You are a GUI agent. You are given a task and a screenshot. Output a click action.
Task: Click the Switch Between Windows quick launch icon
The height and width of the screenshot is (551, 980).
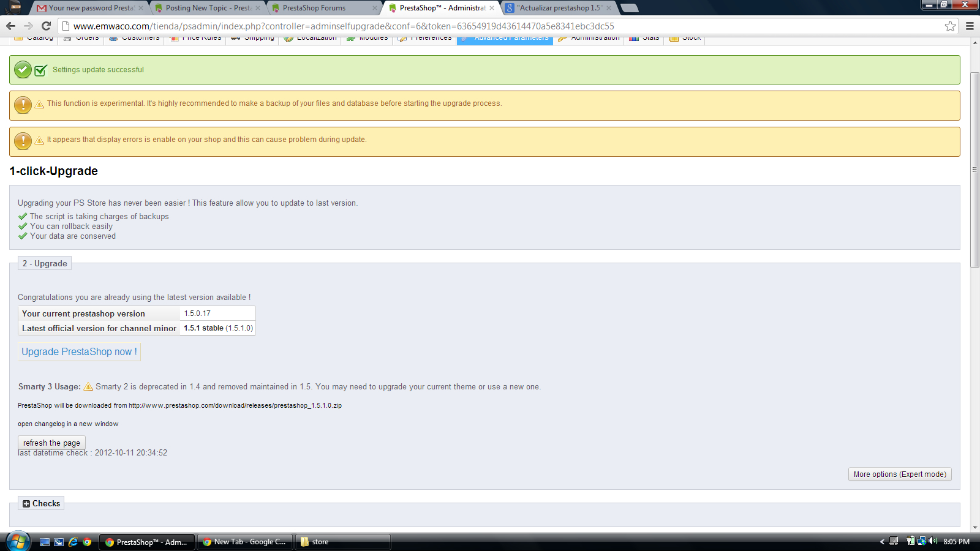(59, 542)
